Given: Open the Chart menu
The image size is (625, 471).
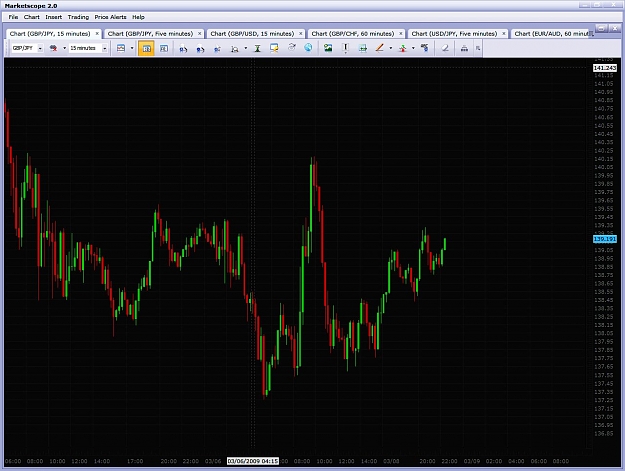Looking at the screenshot, I should [31, 17].
